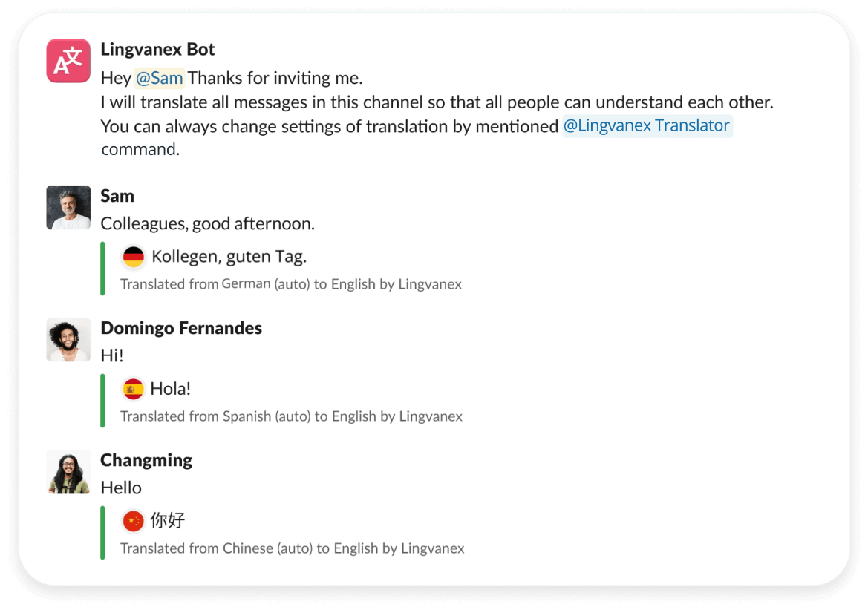The width and height of the screenshot is (868, 610).
Task: Click Sam's username above his message
Action: [117, 195]
